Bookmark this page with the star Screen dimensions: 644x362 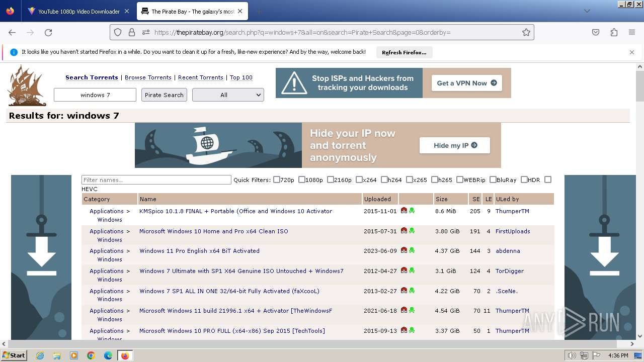pyautogui.click(x=526, y=32)
